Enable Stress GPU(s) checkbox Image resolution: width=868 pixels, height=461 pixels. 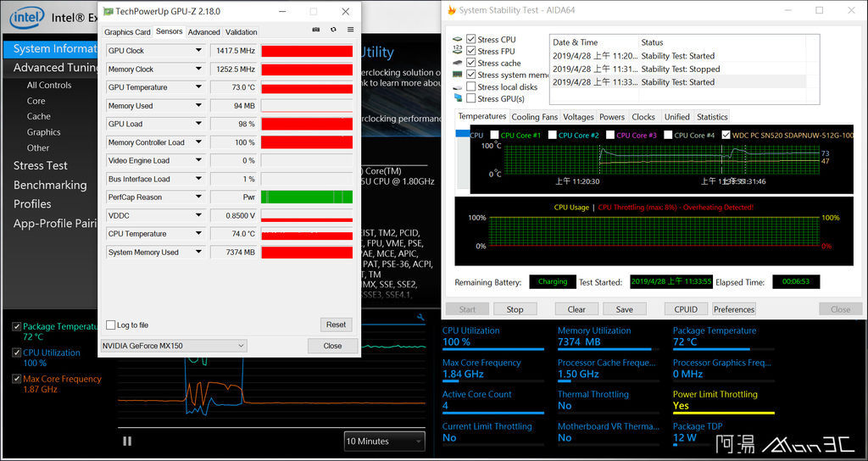point(471,98)
